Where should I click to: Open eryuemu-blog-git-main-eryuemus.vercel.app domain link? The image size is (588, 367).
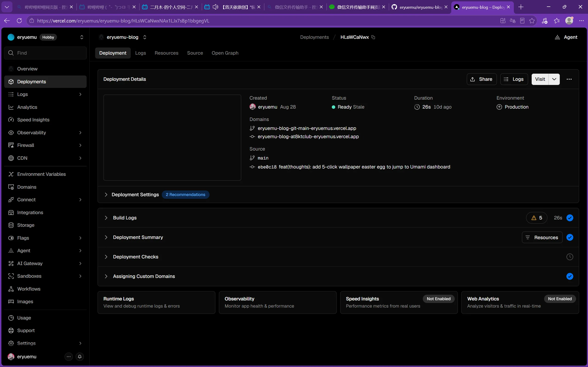[x=307, y=128]
